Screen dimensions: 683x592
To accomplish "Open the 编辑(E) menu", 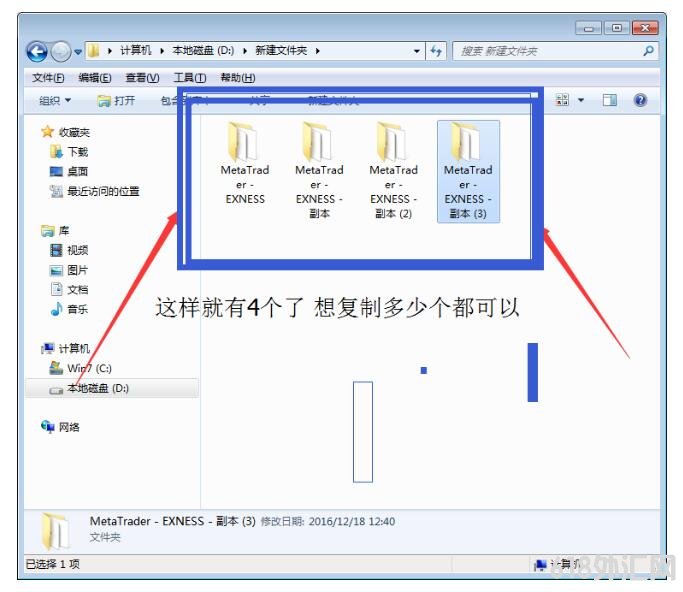I will point(95,78).
